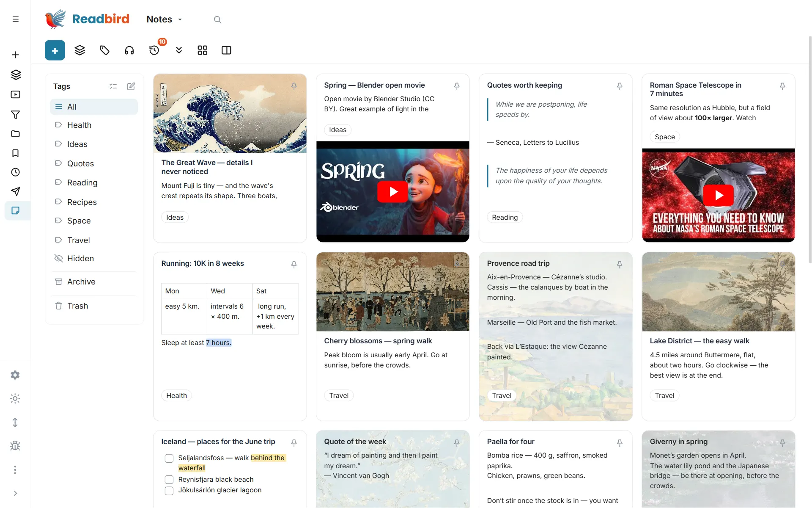
Task: Open the sidebar bookmark icon
Action: [16, 153]
